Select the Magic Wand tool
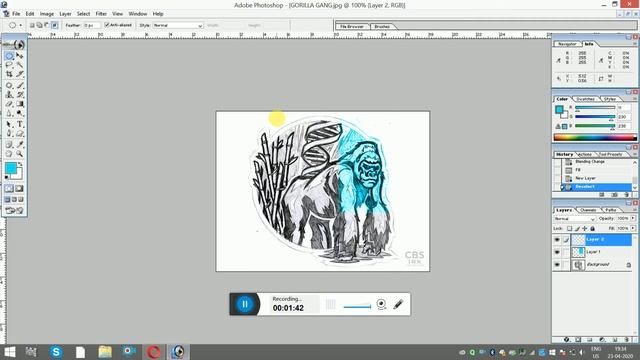 point(20,65)
